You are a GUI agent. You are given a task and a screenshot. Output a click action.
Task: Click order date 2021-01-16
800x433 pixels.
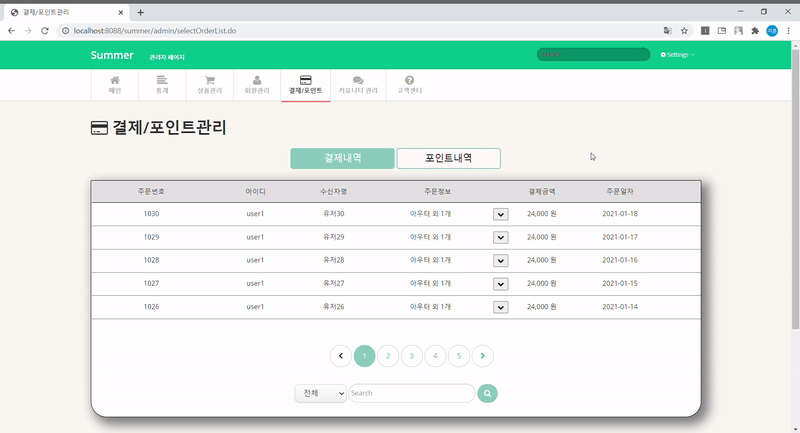tap(620, 260)
